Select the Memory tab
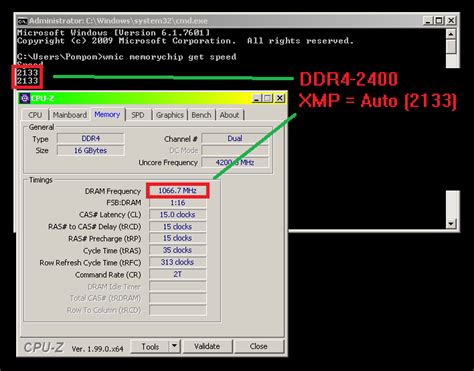The height and width of the screenshot is (371, 474). (107, 114)
